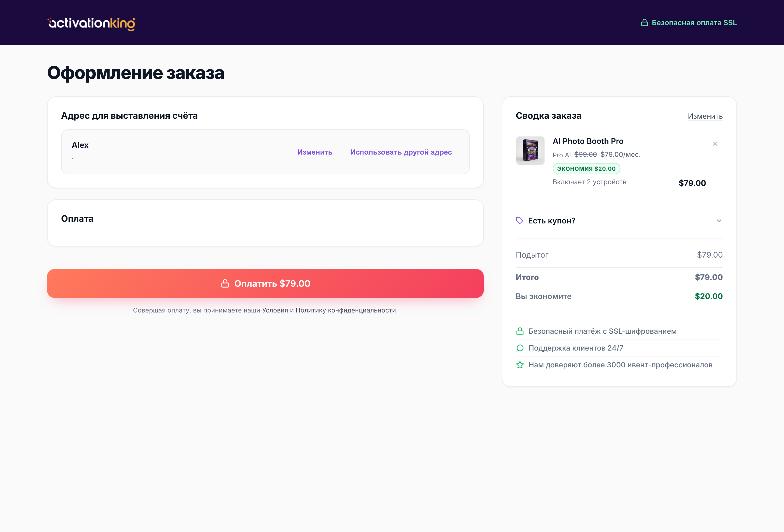
Task: Click the Включает 2 устройств text
Action: (589, 182)
